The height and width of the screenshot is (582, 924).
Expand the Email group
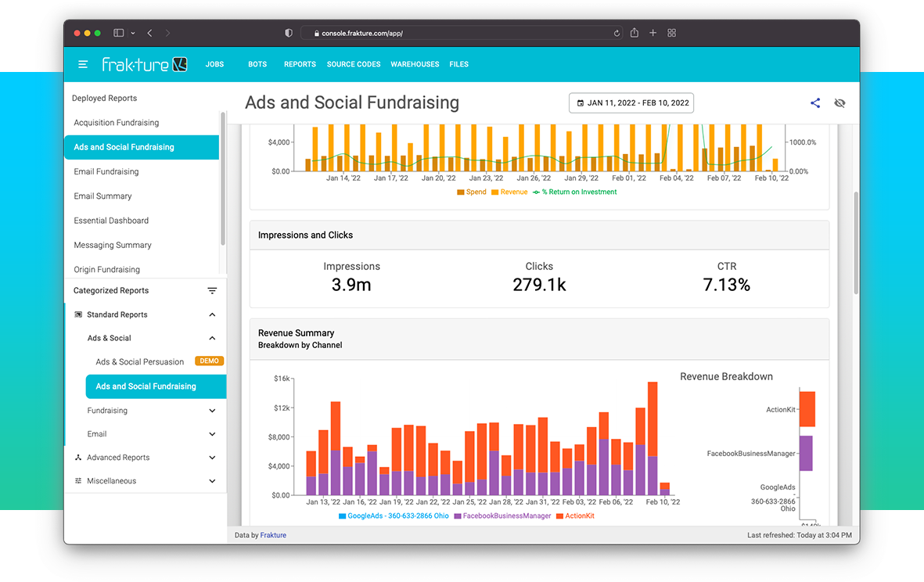tap(212, 434)
